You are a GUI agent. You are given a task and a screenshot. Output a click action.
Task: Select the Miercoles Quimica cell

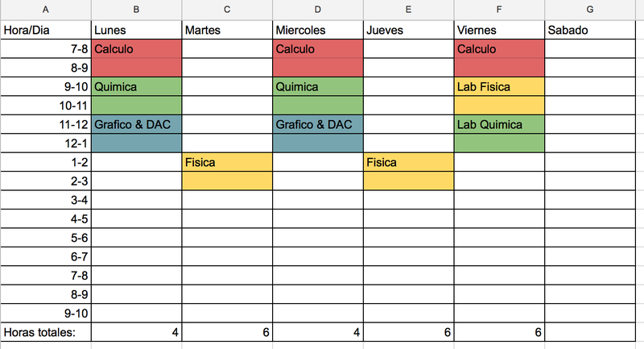tap(317, 87)
